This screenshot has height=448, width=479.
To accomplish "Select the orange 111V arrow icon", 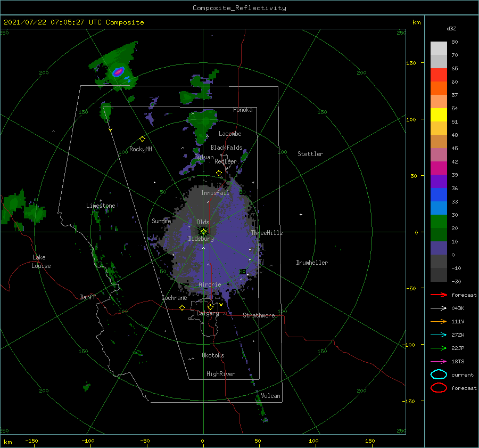I will pos(439,321).
